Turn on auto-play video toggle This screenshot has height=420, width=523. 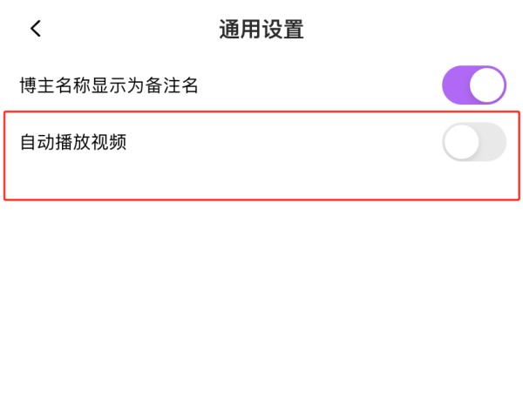tap(473, 142)
